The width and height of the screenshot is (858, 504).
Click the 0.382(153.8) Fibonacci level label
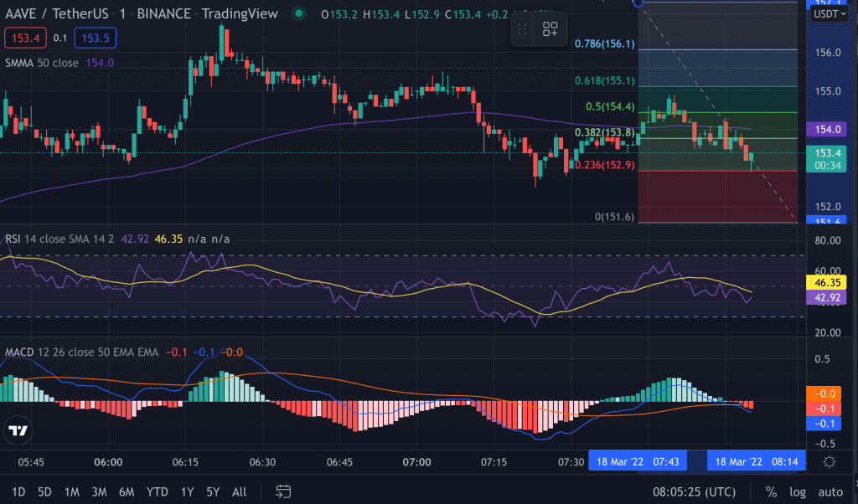tap(605, 132)
